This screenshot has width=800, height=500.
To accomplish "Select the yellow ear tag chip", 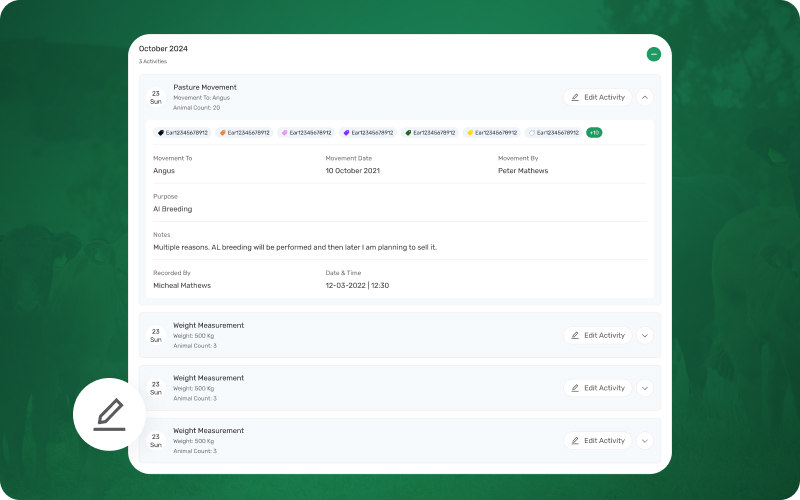I will pyautogui.click(x=492, y=132).
